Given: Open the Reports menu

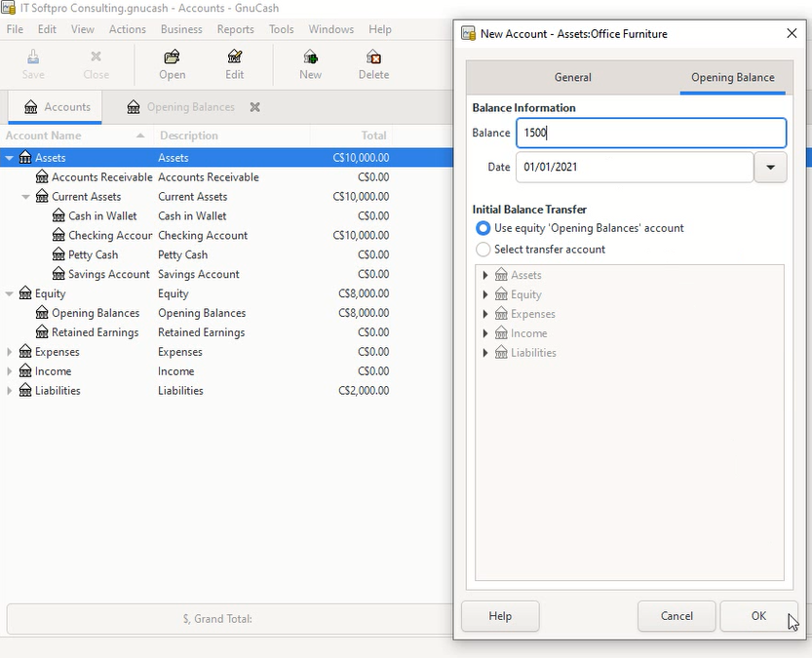Looking at the screenshot, I should coord(235,29).
